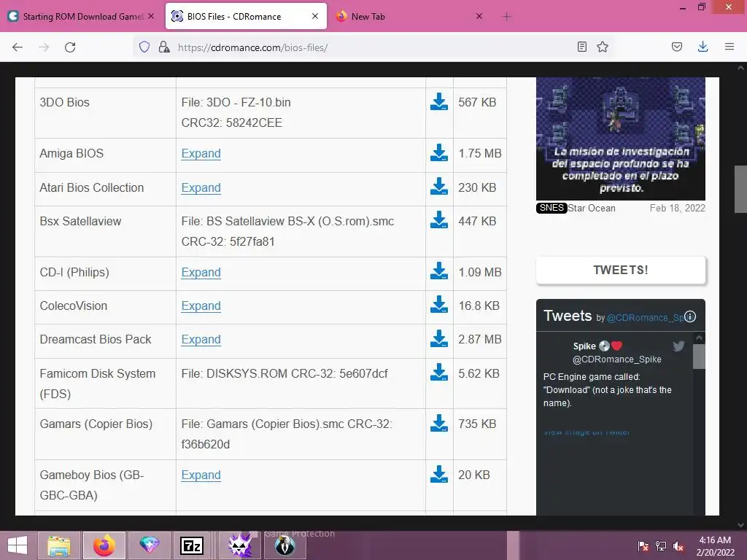Save page to Pocket
The height and width of the screenshot is (560, 747).
tap(677, 47)
